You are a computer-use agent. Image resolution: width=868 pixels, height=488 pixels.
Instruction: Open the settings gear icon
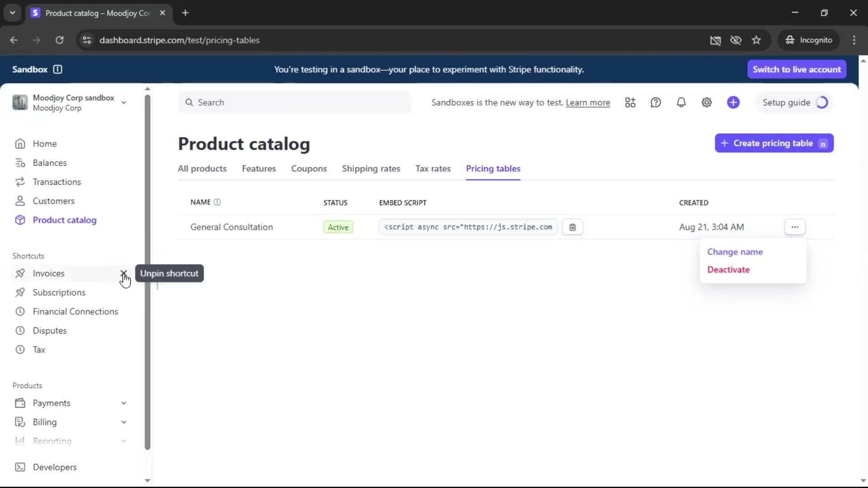(x=707, y=103)
